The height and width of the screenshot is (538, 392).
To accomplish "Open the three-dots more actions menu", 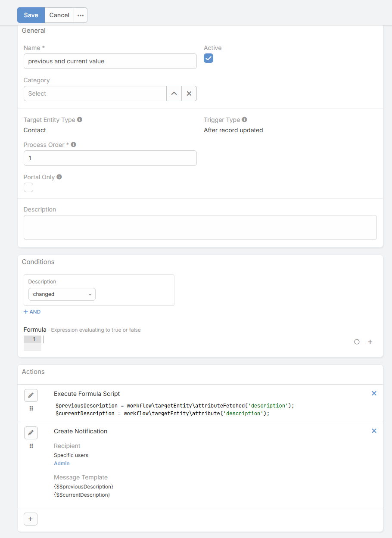I will click(81, 15).
